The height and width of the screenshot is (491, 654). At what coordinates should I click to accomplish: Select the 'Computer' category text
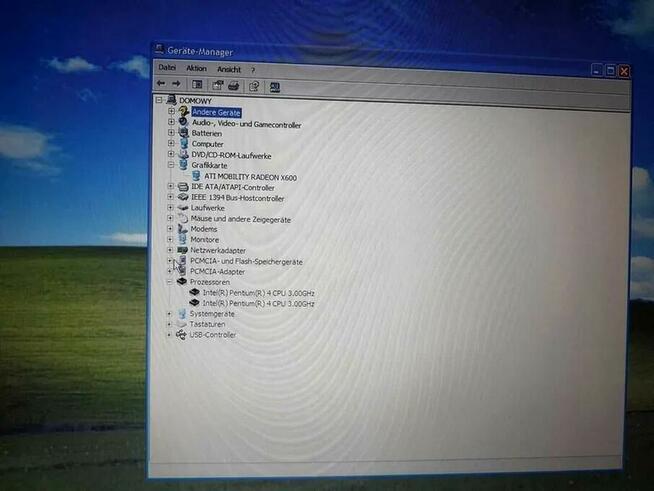pos(207,144)
